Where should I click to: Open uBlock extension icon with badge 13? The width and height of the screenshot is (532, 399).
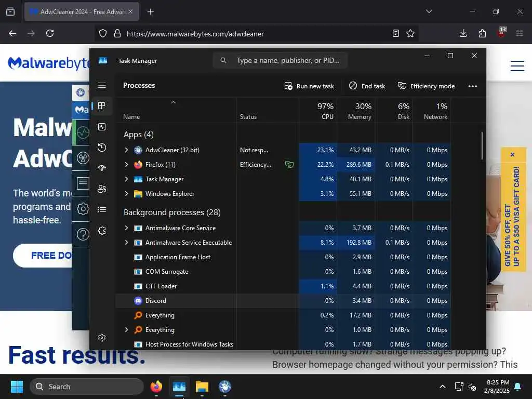[501, 33]
